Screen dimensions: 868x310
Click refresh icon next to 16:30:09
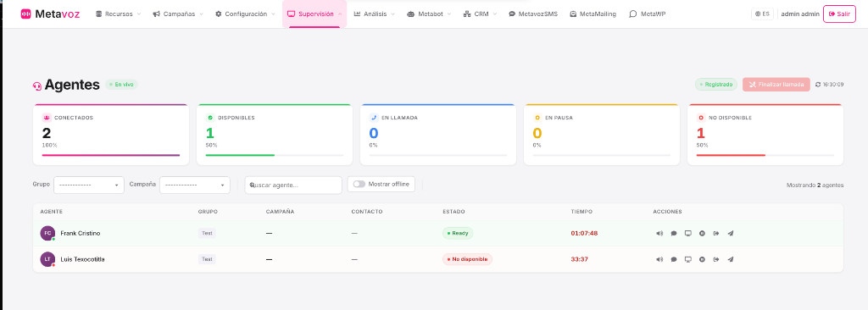(x=819, y=85)
